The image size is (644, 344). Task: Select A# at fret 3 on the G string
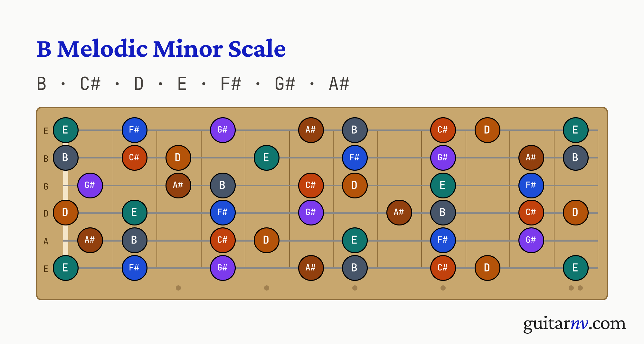point(178,186)
